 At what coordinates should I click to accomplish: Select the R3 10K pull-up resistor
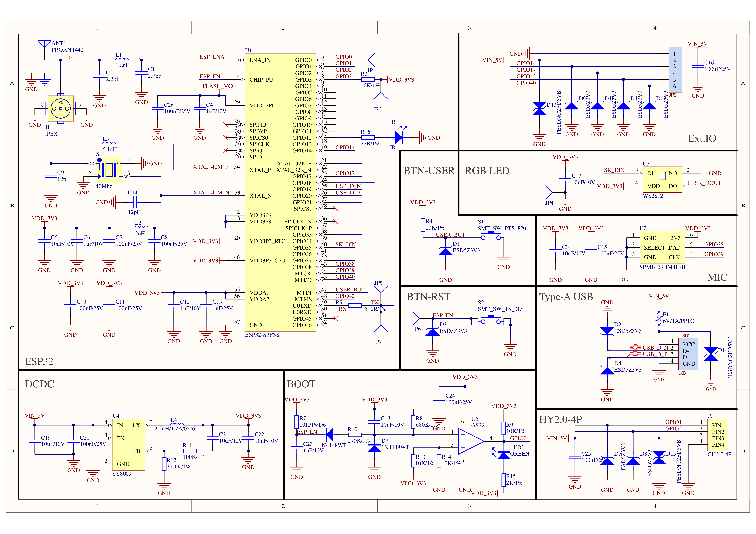coord(368,79)
